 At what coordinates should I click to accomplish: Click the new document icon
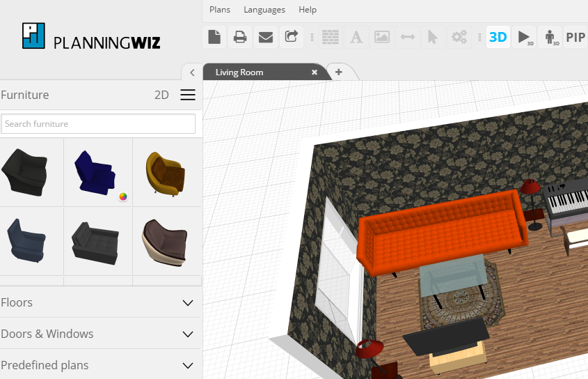pyautogui.click(x=214, y=37)
